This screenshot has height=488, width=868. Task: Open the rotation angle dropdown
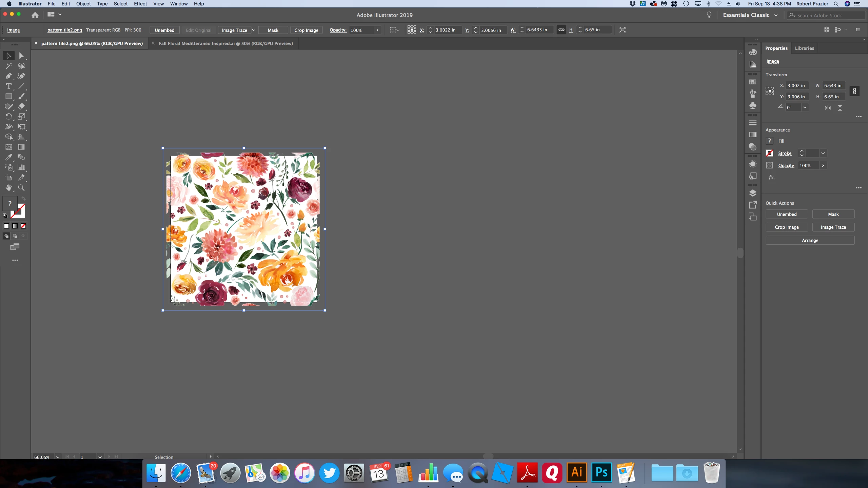pos(805,107)
